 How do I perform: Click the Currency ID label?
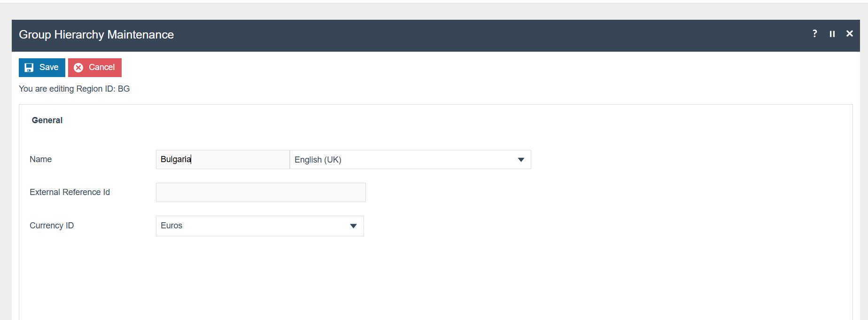tap(52, 226)
